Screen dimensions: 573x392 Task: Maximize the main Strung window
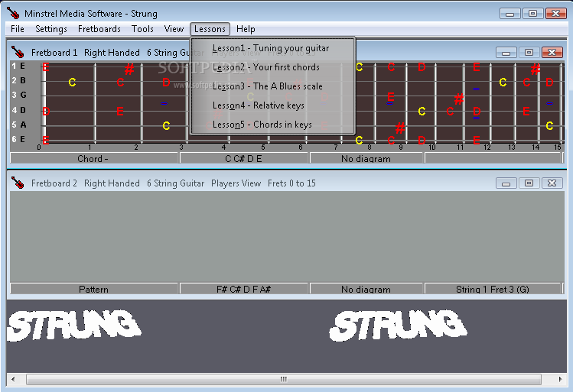pos(532,14)
